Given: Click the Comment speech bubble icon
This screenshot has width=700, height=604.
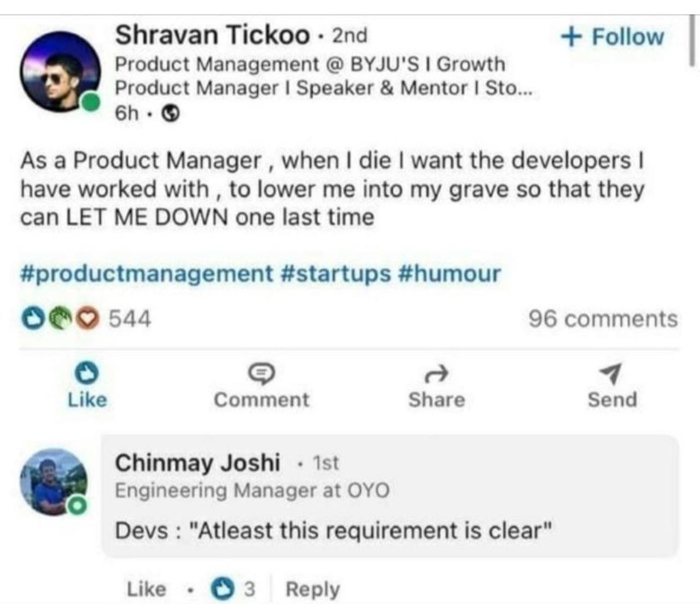Looking at the screenshot, I should [262, 374].
